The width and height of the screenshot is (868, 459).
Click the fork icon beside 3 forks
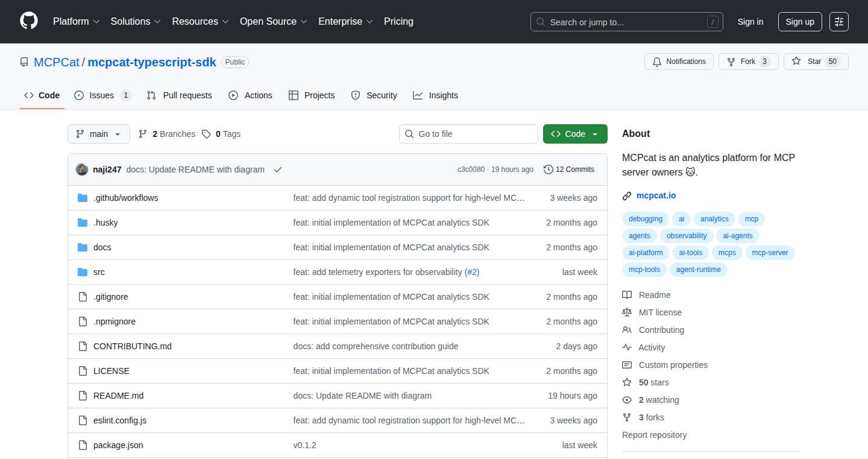pyautogui.click(x=627, y=417)
